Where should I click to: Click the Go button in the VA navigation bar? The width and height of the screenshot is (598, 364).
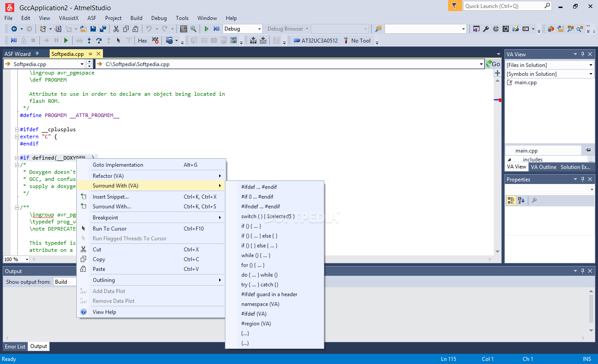pos(493,64)
